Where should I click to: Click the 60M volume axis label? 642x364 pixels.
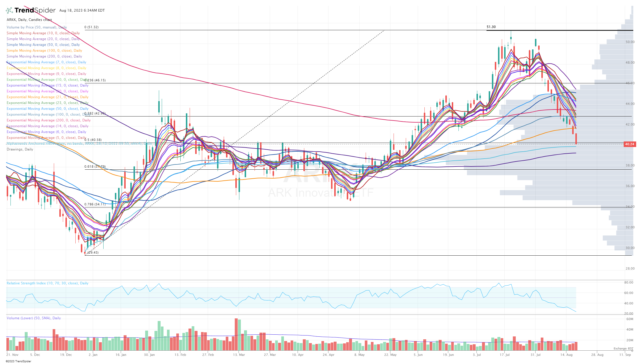coord(630,319)
